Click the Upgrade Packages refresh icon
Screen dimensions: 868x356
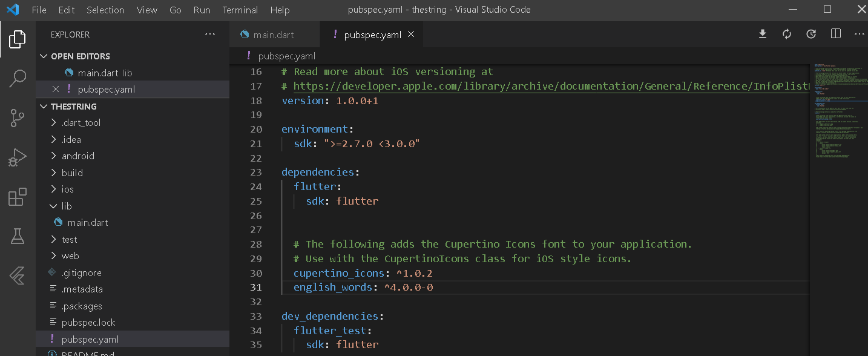[787, 34]
